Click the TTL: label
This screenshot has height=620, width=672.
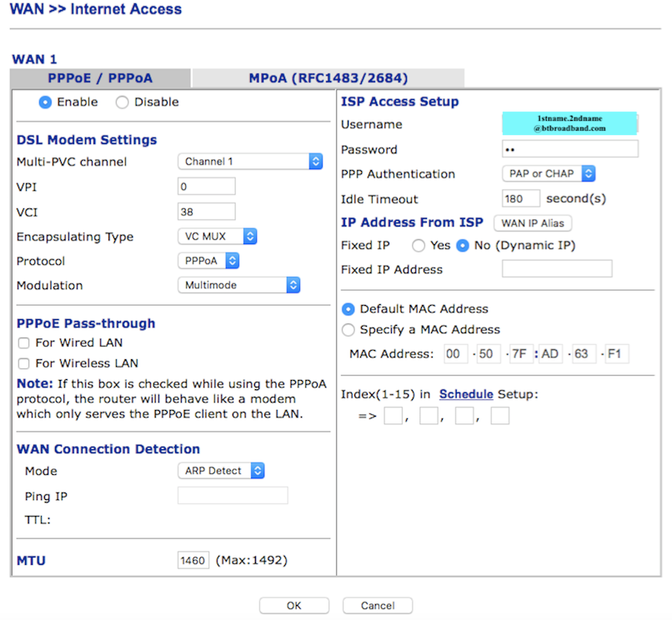tap(38, 520)
